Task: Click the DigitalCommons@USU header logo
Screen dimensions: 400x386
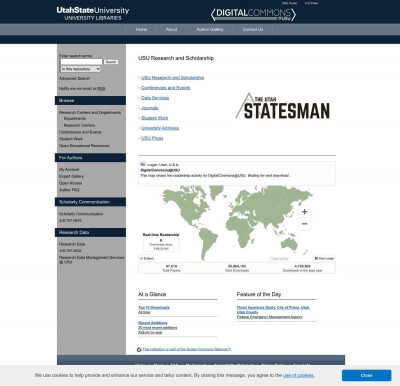Action: coord(253,14)
